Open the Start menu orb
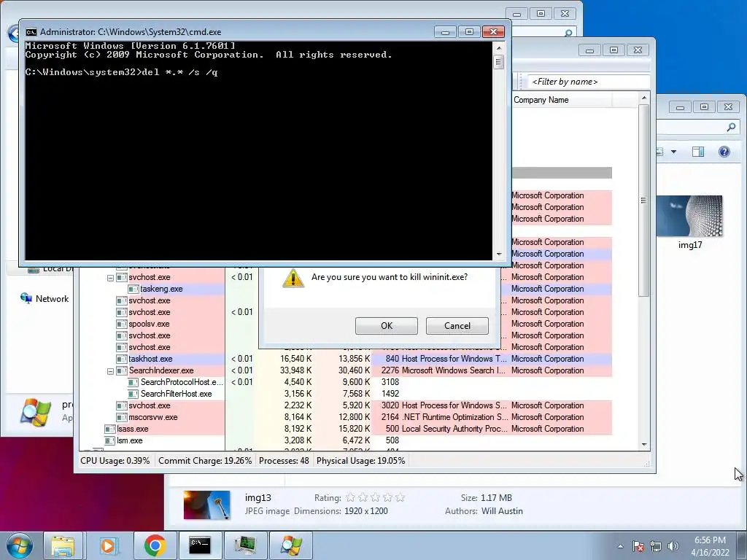747x560 pixels. [x=19, y=545]
